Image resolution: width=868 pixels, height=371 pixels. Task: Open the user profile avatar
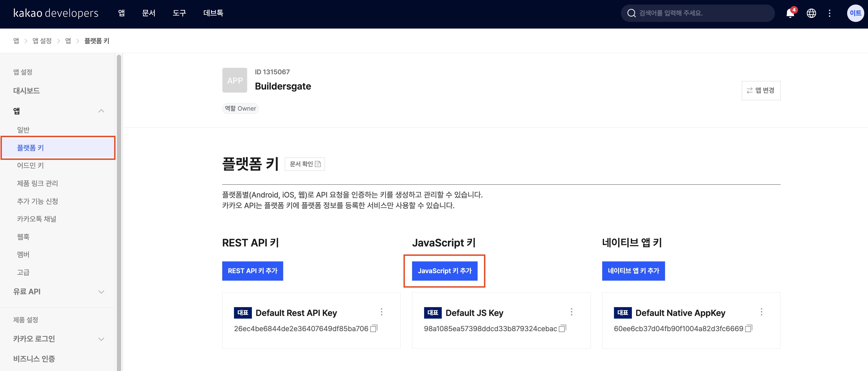click(x=855, y=13)
